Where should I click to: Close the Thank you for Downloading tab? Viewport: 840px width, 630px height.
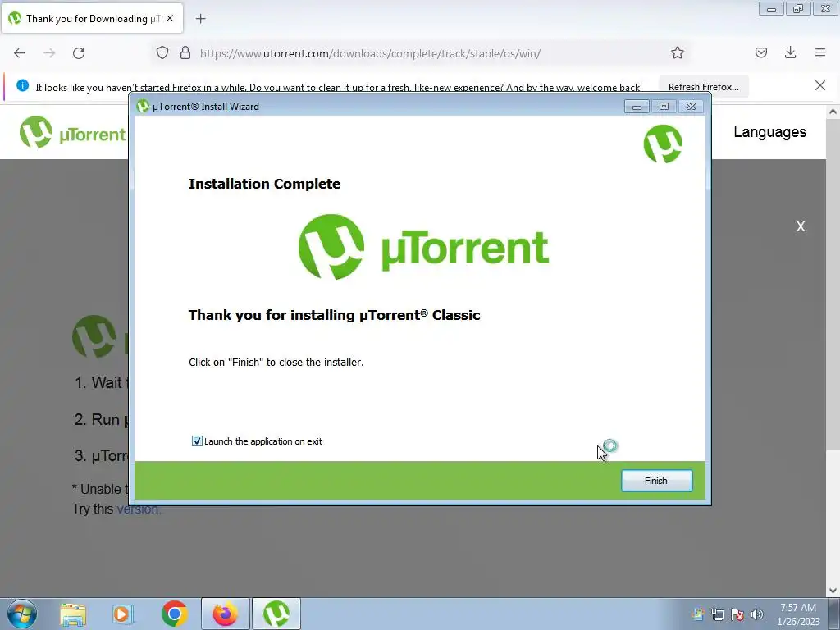click(170, 18)
